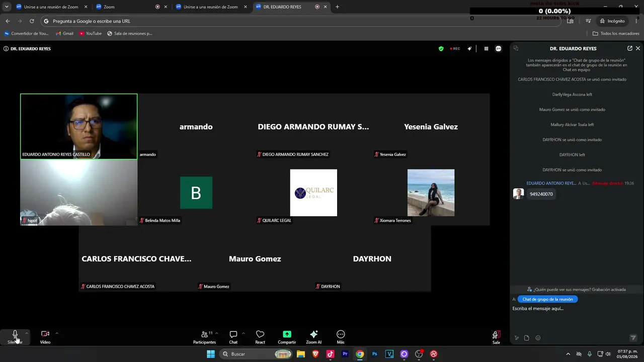Expand the arrow next to Chat
Image resolution: width=644 pixels, height=362 pixels.
[x=244, y=333]
